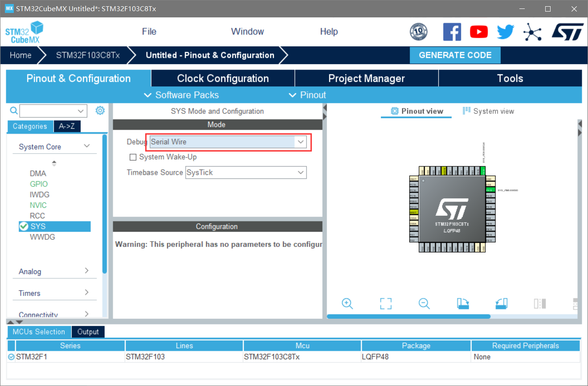The height and width of the screenshot is (386, 588).
Task: Enable the System Wake-Up checkbox
Action: [x=133, y=157]
